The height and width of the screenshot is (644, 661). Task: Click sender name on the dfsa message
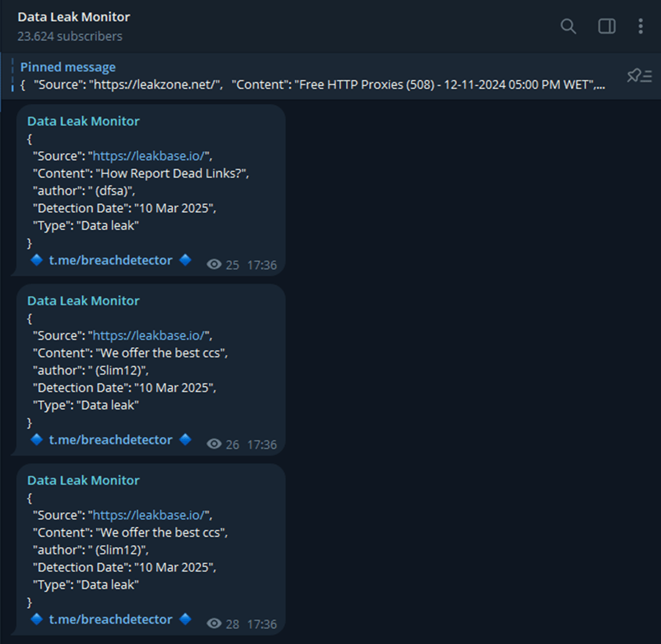[x=83, y=121]
